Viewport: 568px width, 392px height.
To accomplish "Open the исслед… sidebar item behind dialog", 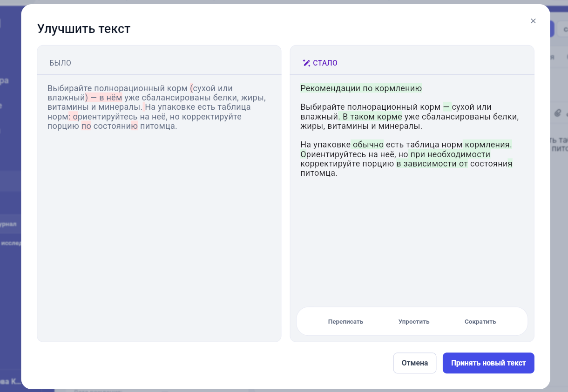I will tap(11, 243).
